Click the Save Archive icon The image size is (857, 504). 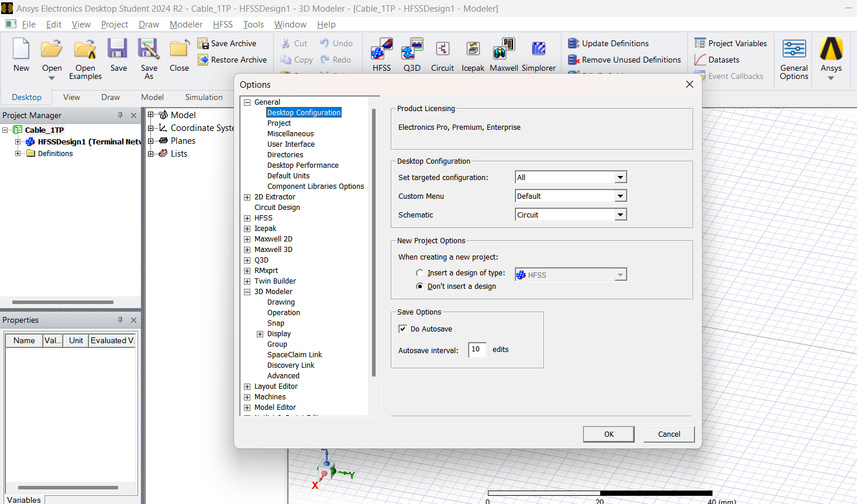[203, 43]
